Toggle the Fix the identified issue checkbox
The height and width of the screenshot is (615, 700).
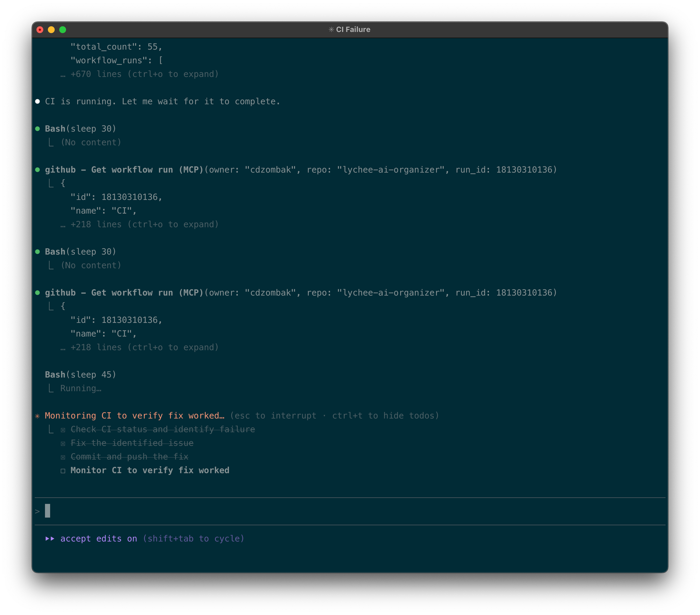(63, 444)
